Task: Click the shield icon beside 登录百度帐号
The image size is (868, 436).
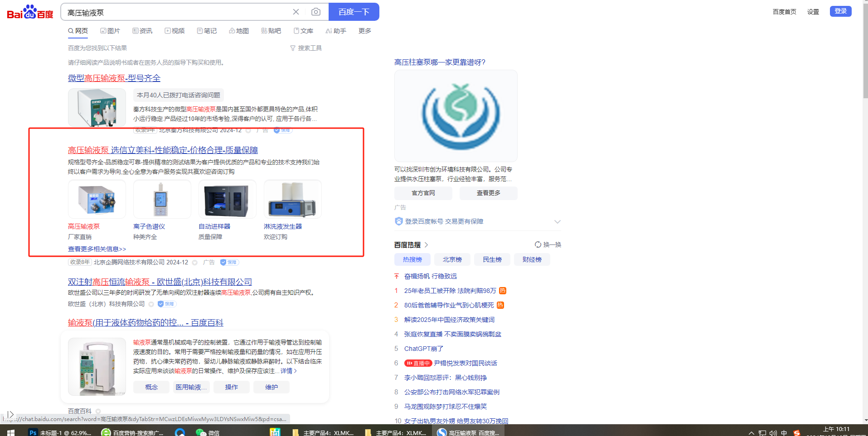Action: coord(399,221)
